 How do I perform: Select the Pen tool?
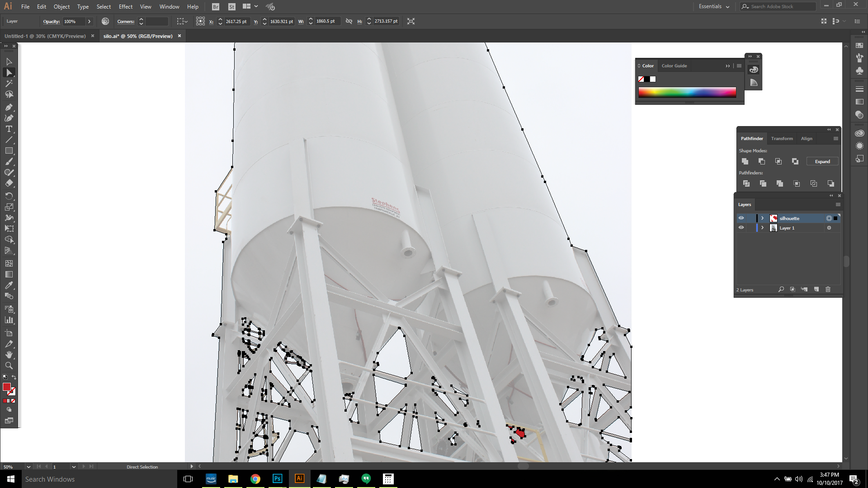[9, 108]
